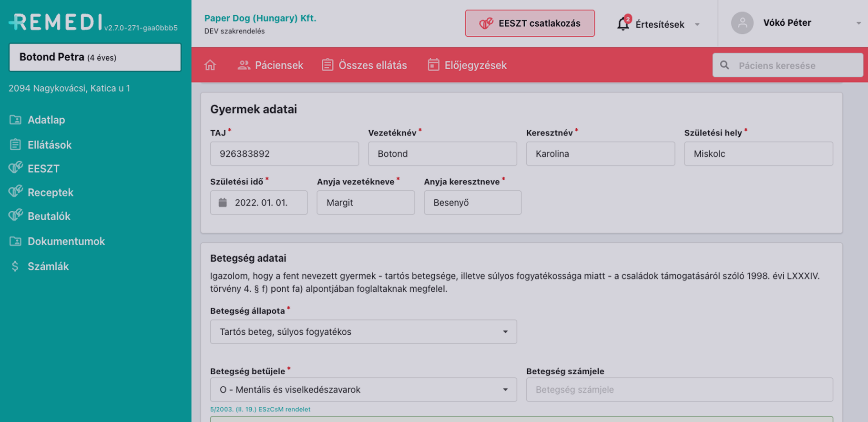Open the 5/2003. (II. 19.) ESzCsM rendelet link

(260, 409)
